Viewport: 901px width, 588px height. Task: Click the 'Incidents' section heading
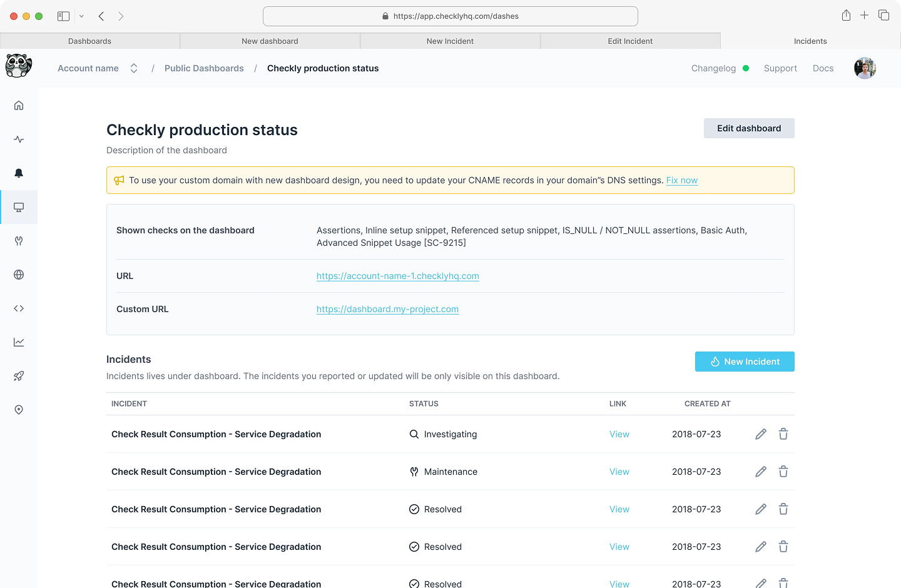pos(129,359)
